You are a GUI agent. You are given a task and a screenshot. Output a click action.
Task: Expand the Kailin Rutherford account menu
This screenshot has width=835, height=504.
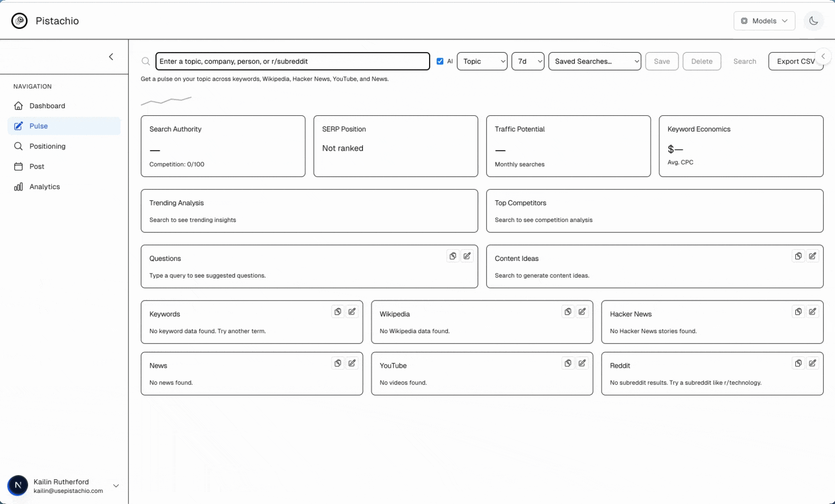[116, 485]
